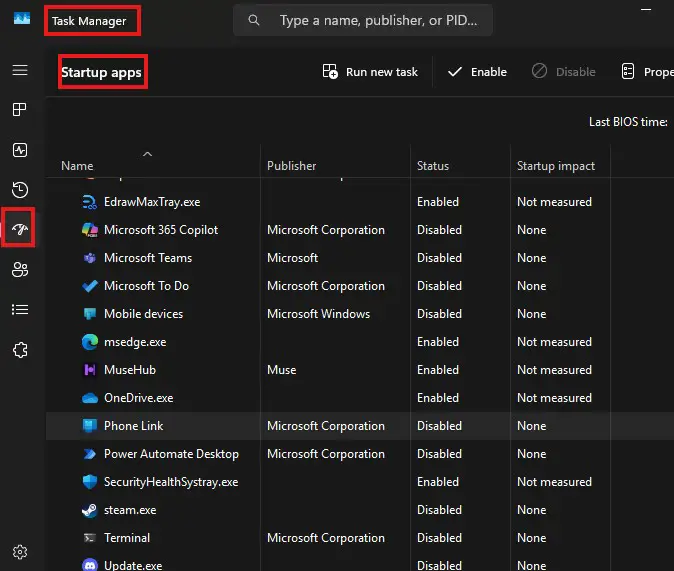Viewport: 674px width, 571px height.
Task: Open Properties in the toolbar
Action: click(x=646, y=72)
